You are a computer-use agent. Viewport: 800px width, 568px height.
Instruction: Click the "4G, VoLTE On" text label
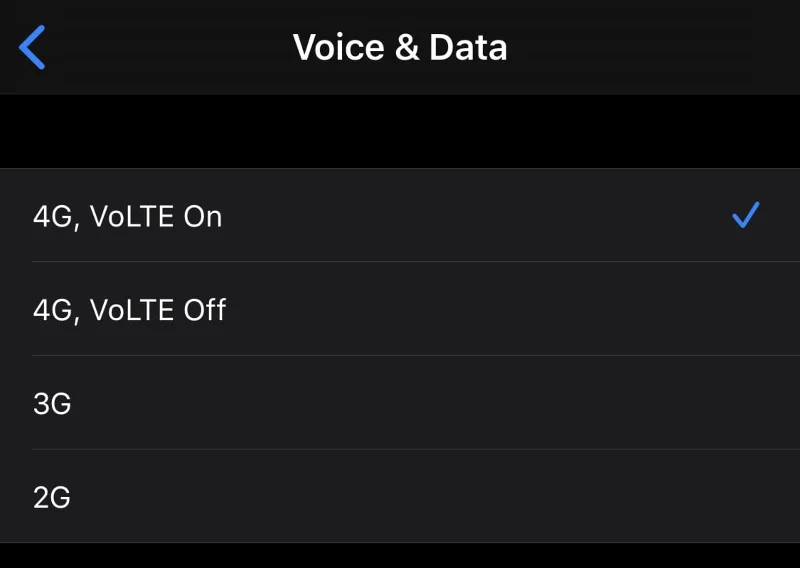coord(128,216)
